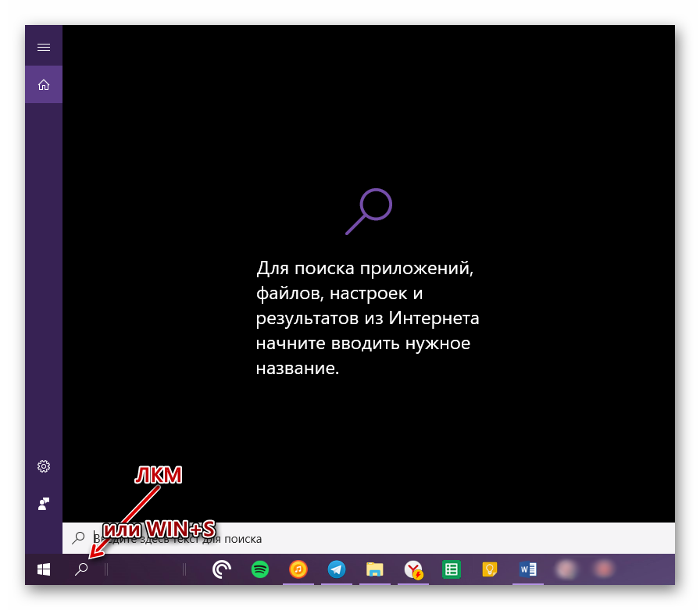This screenshot has height=610, width=700.
Task: Expand the hamburger menu in search panel
Action: 44,47
